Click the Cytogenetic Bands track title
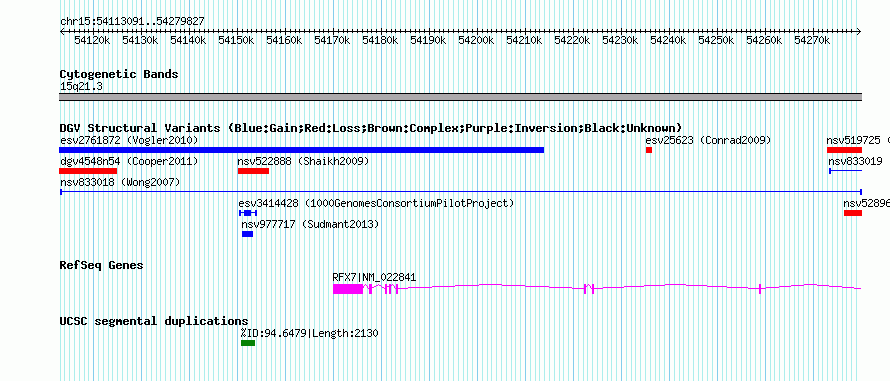The width and height of the screenshot is (890, 381). (x=119, y=74)
